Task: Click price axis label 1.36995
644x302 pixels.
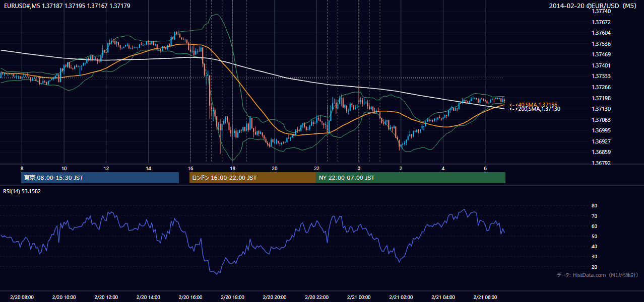Action: coord(601,130)
